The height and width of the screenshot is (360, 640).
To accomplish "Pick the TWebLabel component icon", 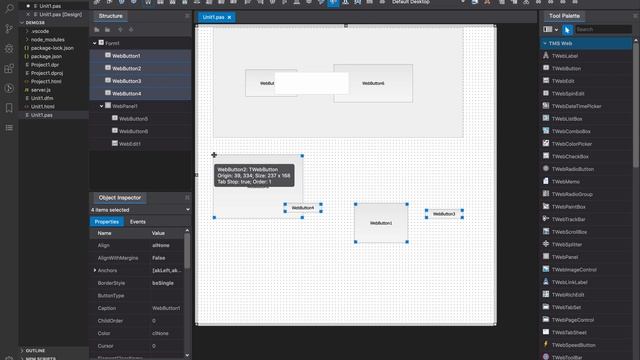I will click(546, 56).
